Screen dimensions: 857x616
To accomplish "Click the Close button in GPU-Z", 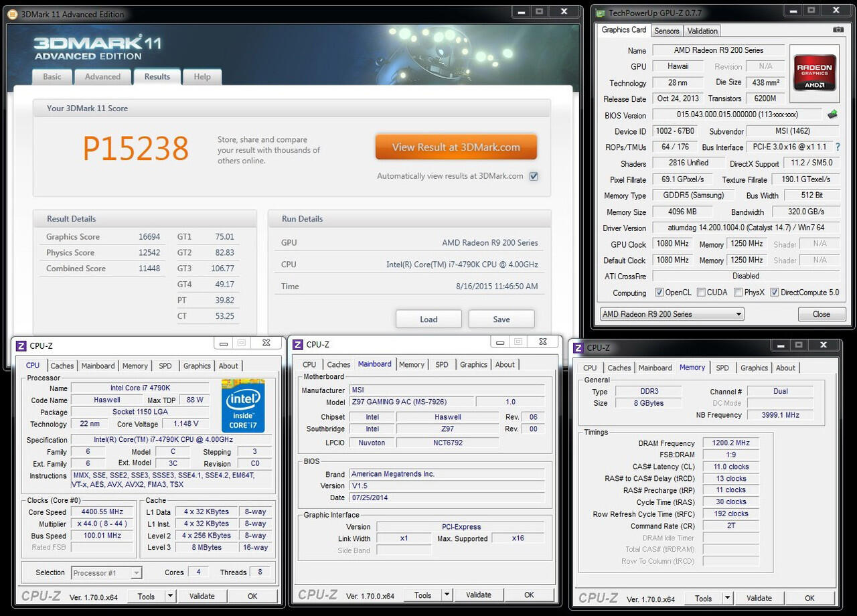I will coord(821,314).
